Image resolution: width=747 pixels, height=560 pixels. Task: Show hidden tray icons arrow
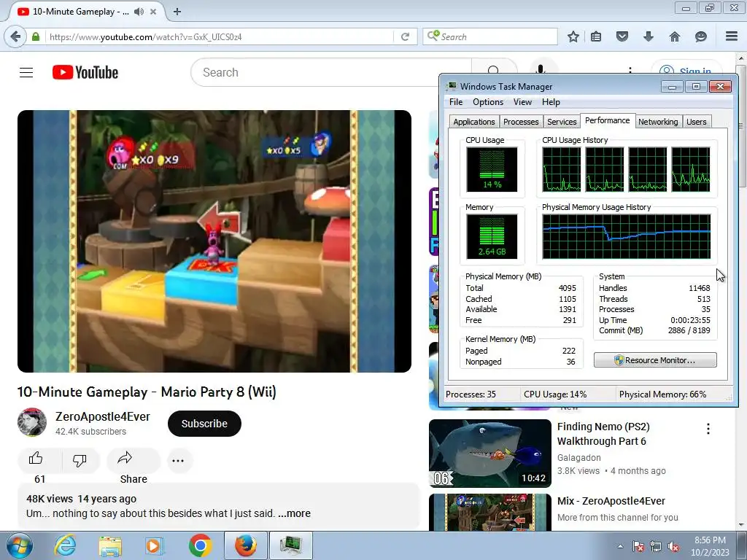620,546
